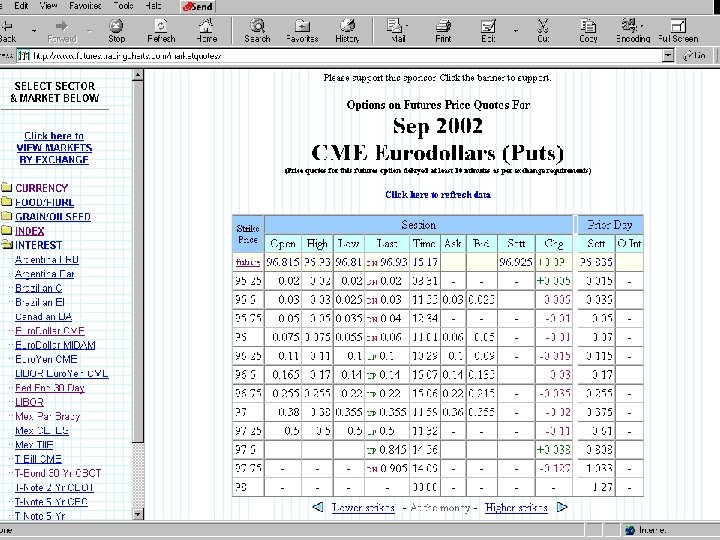The image size is (720, 540).
Task: Open the Favorites menu
Action: point(85,6)
